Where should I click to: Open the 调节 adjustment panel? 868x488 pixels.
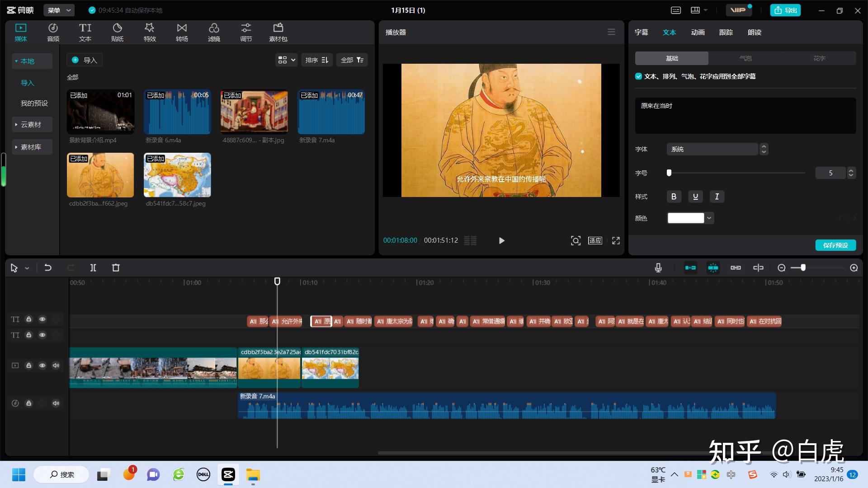[246, 33]
